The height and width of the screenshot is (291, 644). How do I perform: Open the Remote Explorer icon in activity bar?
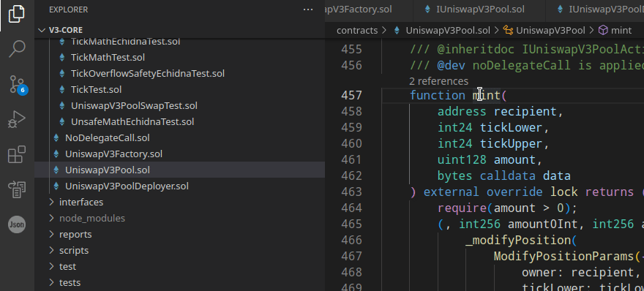coord(16,189)
